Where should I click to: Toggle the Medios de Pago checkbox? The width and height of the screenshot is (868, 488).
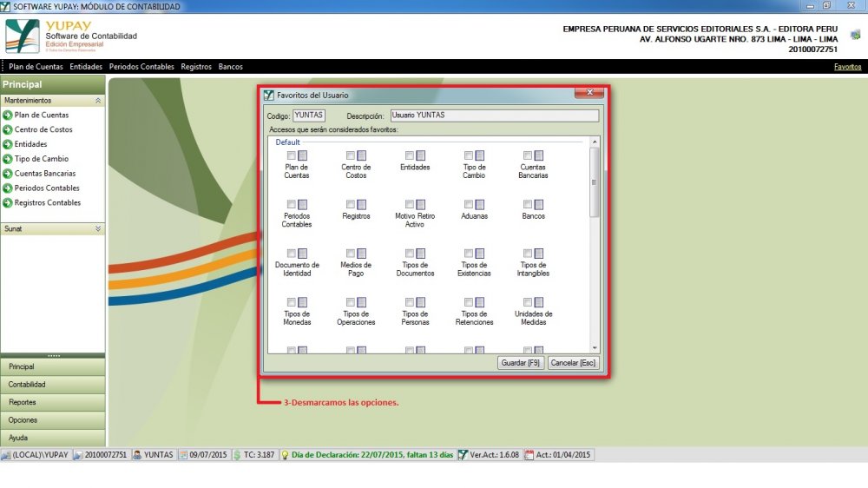[351, 254]
